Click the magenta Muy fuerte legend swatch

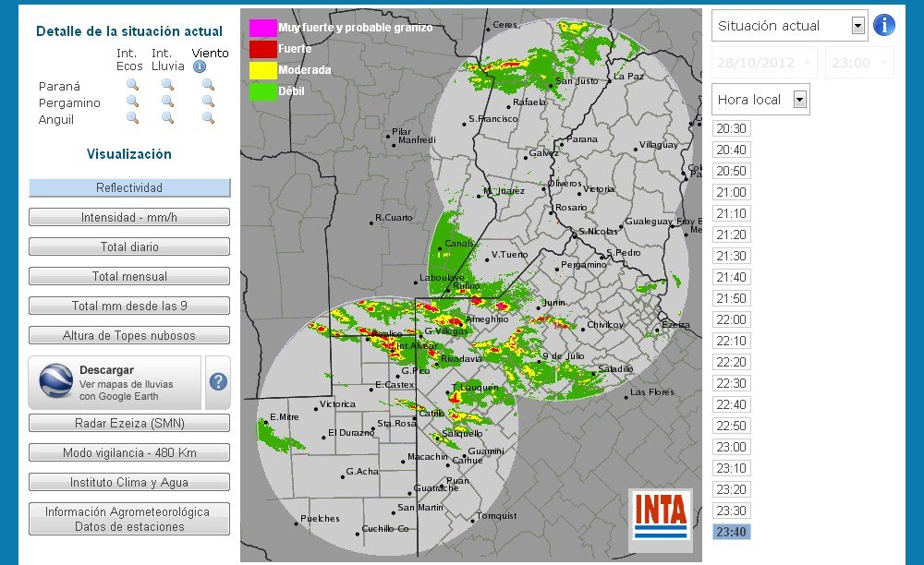tap(262, 28)
